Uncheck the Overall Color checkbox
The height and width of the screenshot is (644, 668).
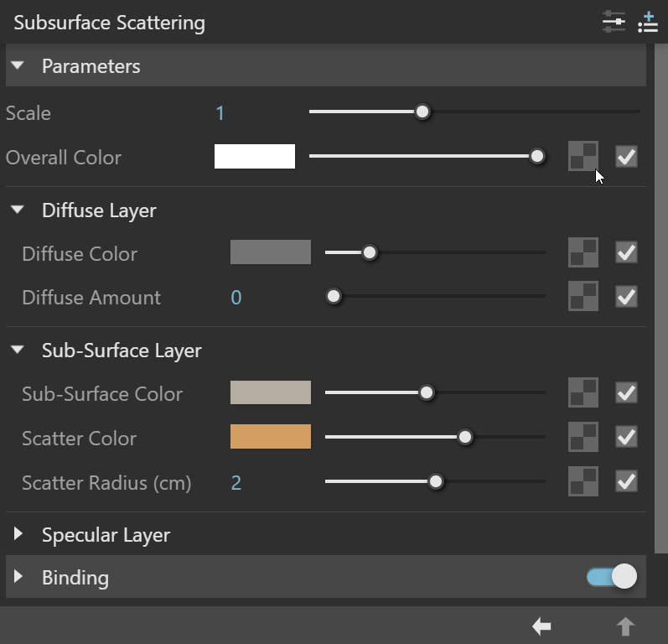(x=626, y=157)
